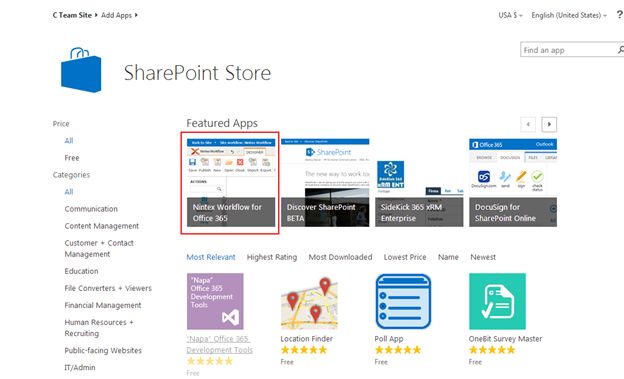Open the OneBit Survey Master icon
This screenshot has width=624, height=379.
[x=497, y=301]
